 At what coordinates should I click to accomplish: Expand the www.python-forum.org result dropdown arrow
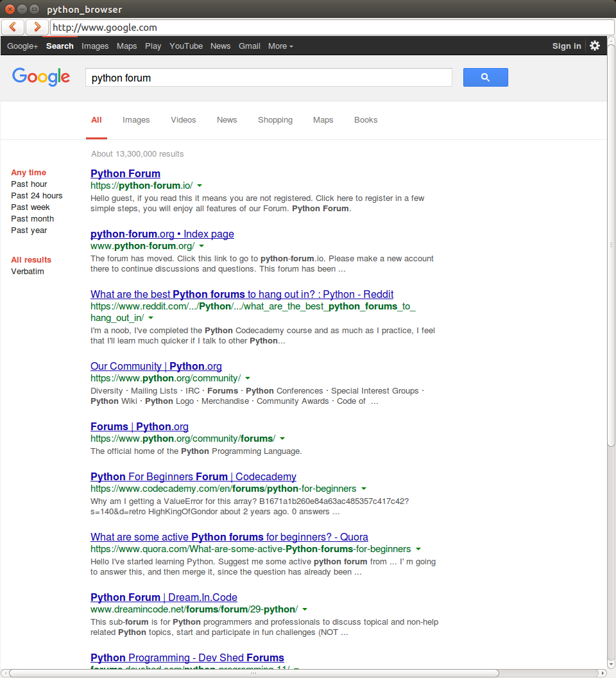(201, 246)
